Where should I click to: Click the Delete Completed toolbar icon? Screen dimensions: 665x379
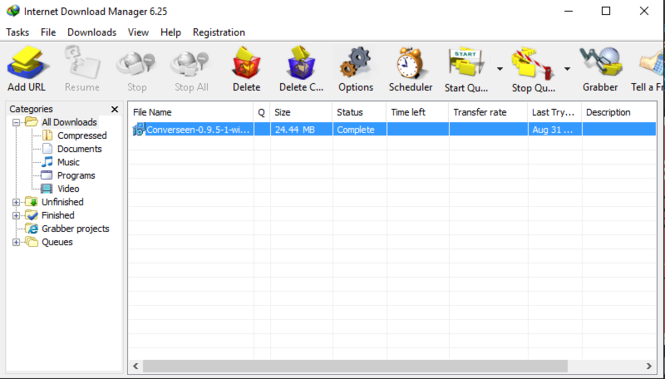(301, 64)
